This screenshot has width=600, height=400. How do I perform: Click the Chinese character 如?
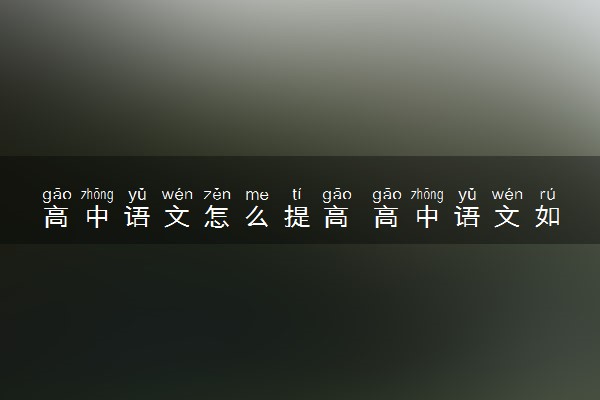coord(548,217)
